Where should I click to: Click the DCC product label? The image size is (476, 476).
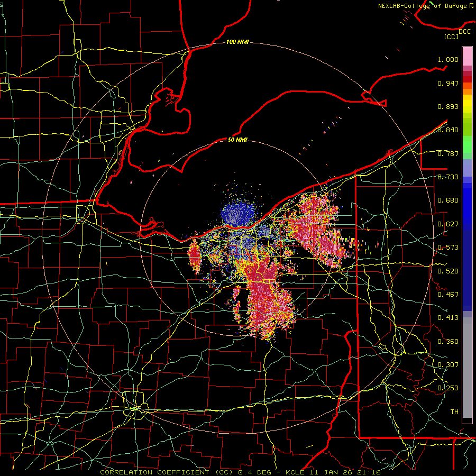click(464, 32)
